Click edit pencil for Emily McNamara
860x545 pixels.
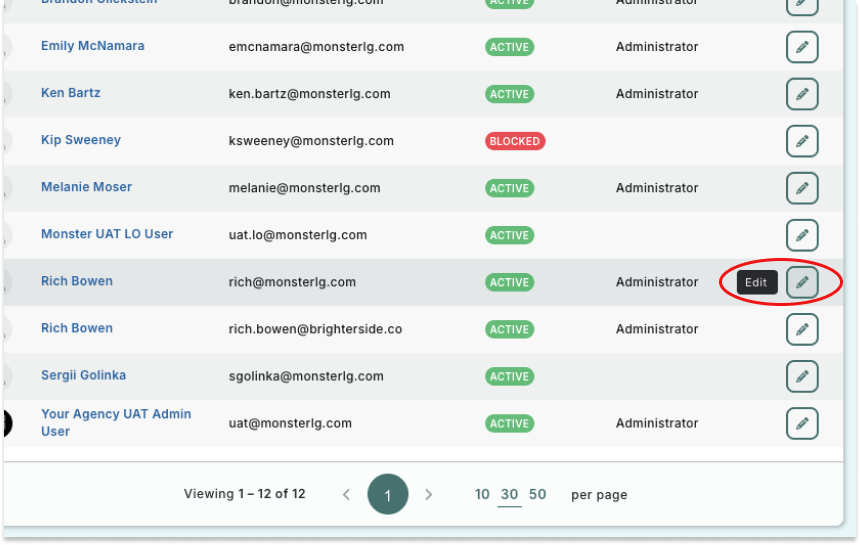pyautogui.click(x=802, y=47)
